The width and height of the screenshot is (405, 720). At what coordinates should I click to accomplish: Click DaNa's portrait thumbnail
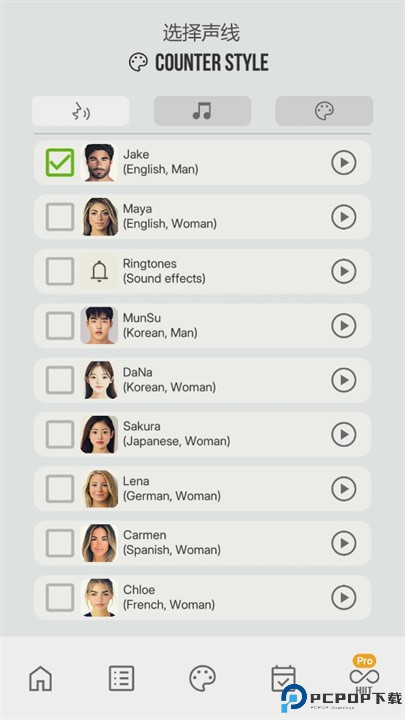[x=99, y=380]
